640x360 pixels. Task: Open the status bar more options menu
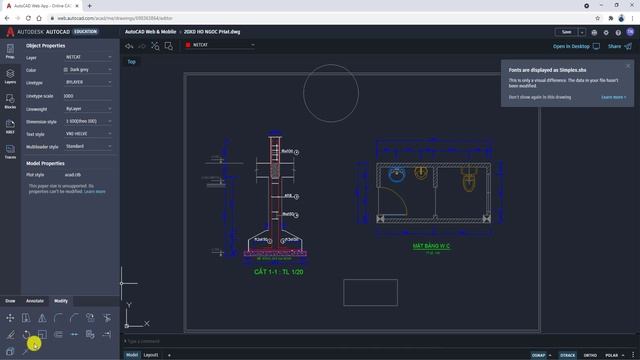click(x=633, y=355)
